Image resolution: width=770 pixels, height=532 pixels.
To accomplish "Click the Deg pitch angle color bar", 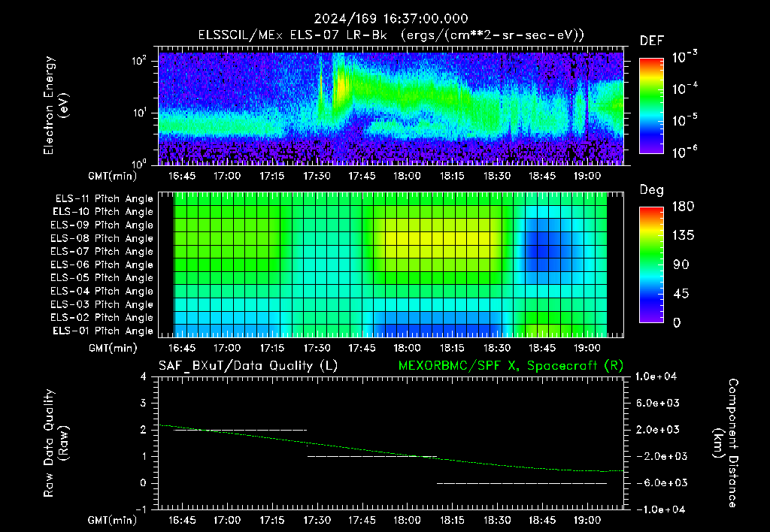I will 651,264.
